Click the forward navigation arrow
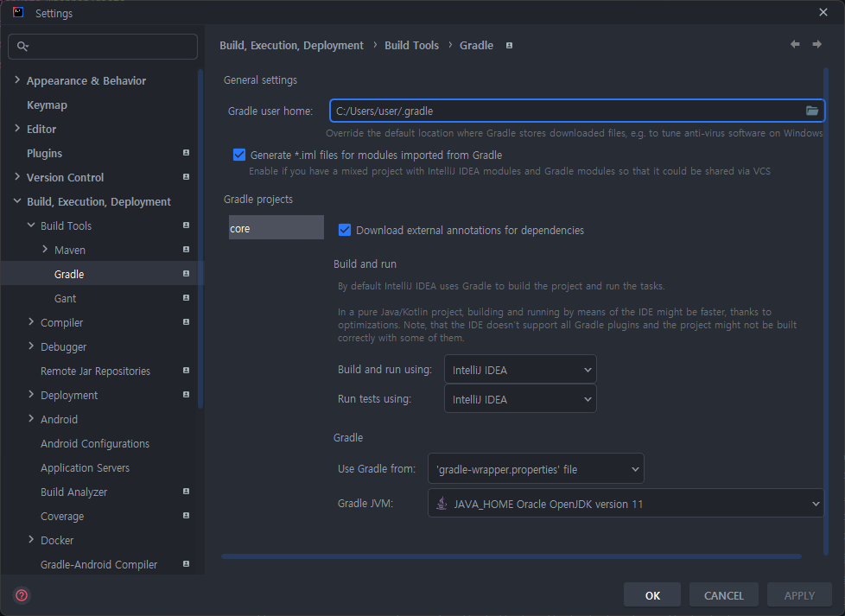Image resolution: width=845 pixels, height=616 pixels. (x=817, y=44)
